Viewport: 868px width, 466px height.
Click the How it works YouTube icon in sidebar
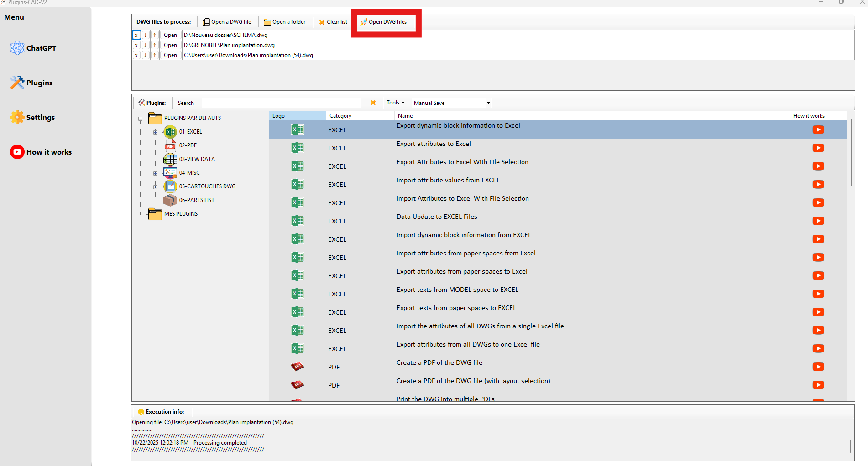coord(17,152)
